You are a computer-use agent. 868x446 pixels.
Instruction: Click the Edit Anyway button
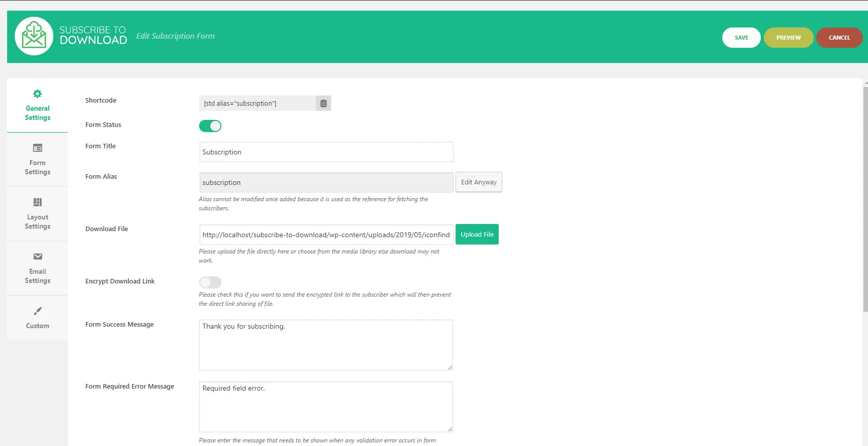tap(479, 182)
